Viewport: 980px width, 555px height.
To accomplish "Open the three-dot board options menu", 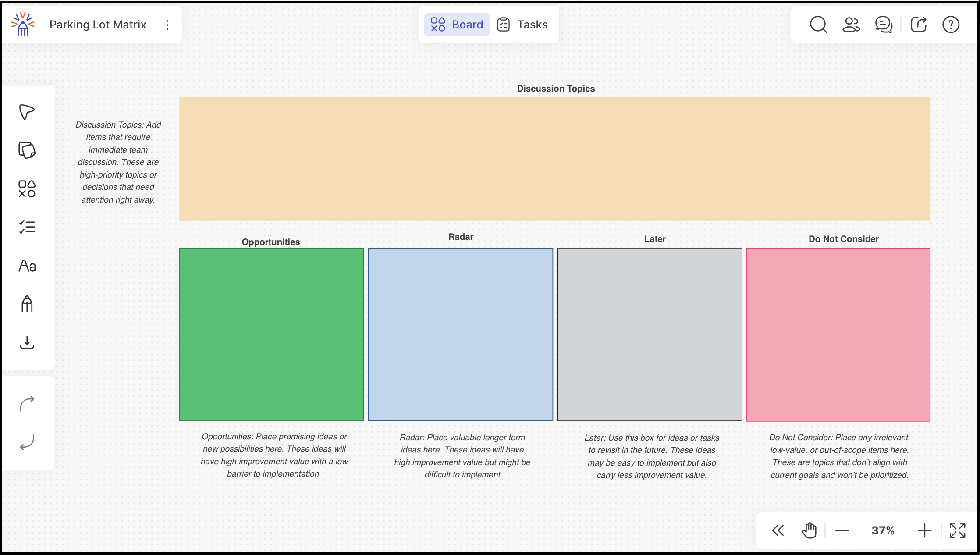I will coord(167,25).
